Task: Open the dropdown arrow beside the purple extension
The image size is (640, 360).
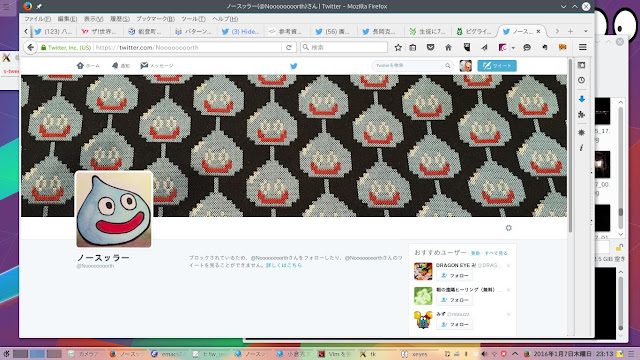Action: pyautogui.click(x=513, y=48)
